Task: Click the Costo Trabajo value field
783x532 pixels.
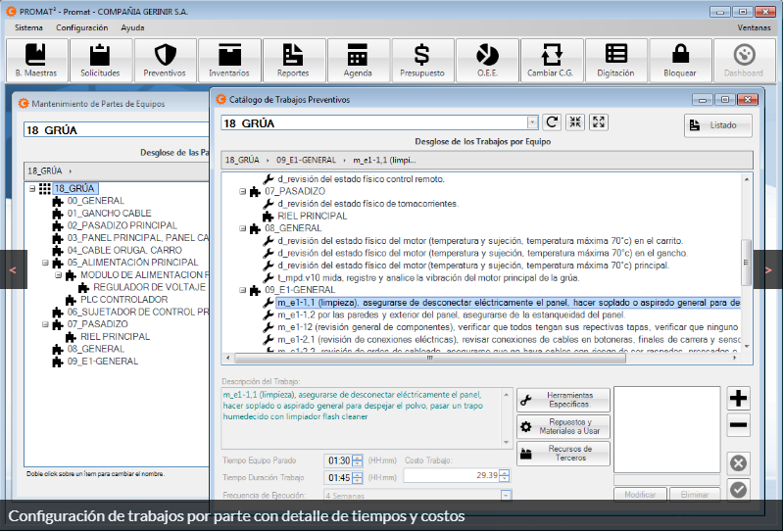Action: [450, 475]
